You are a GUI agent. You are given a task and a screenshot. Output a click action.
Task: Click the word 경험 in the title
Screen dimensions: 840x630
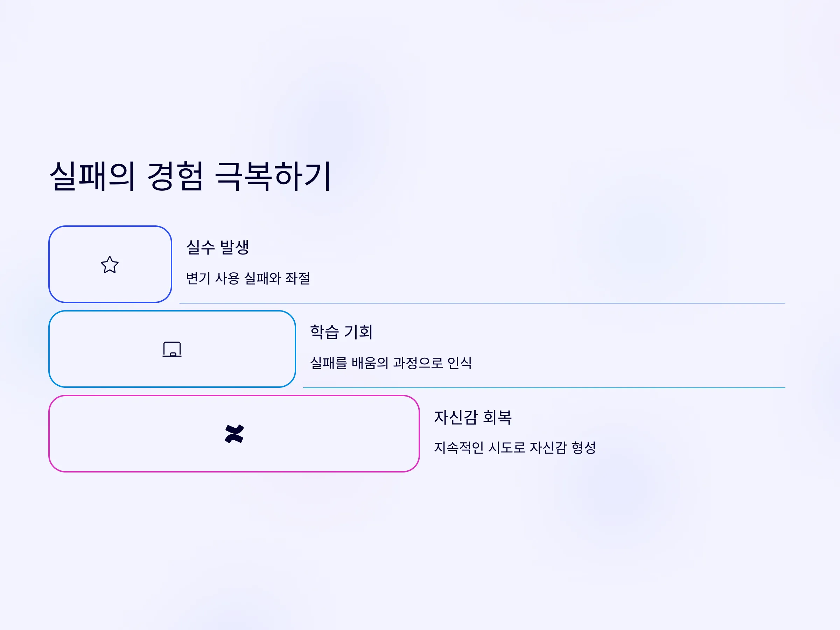pos(175,176)
